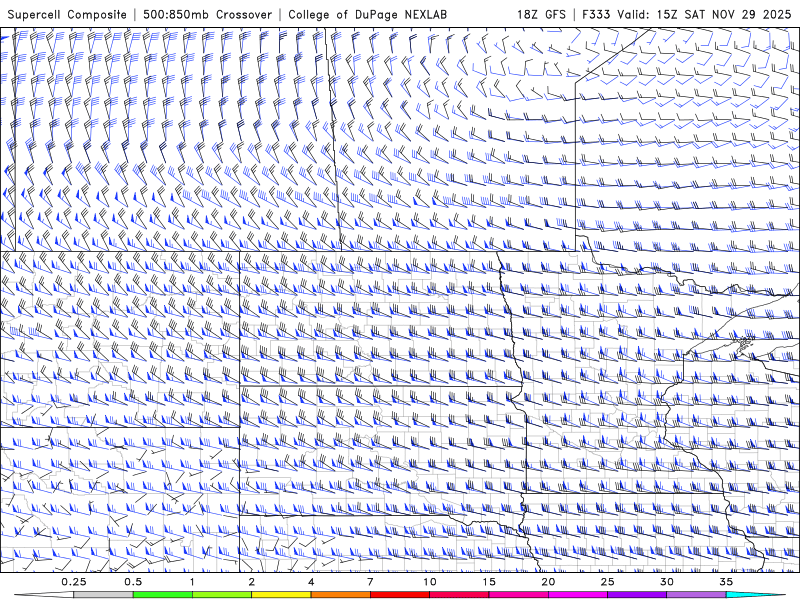Click the scale label 7
Image resolution: width=800 pixels, height=600 pixels.
coord(370,582)
